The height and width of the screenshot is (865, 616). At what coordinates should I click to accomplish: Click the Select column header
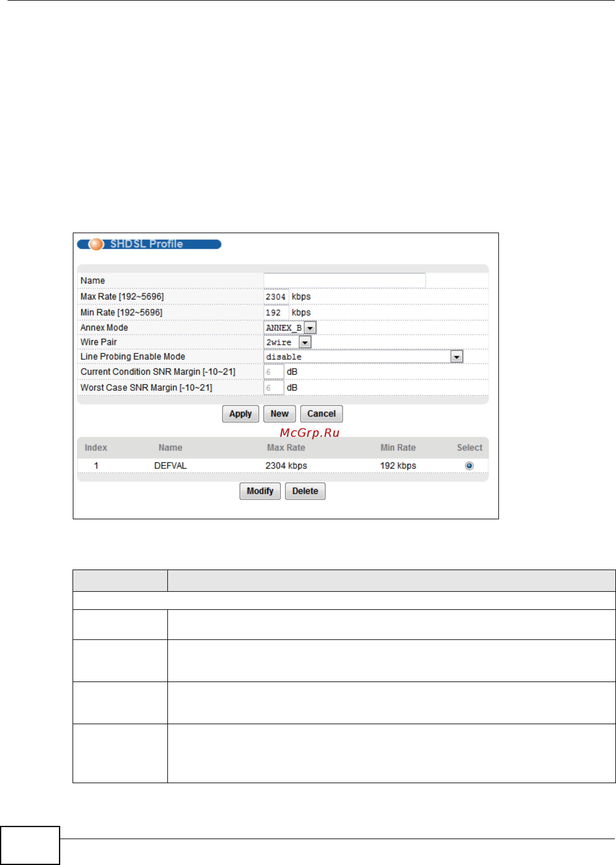point(469,447)
